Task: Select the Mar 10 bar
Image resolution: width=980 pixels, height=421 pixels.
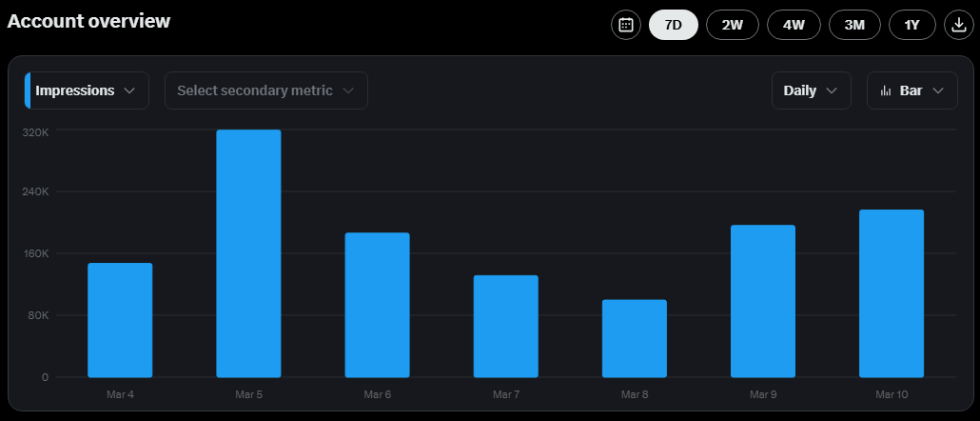Action: coord(892,293)
